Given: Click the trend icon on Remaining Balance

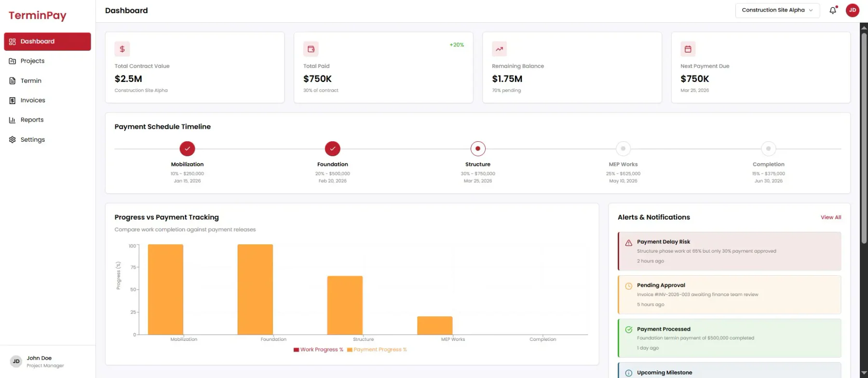Looking at the screenshot, I should 500,49.
